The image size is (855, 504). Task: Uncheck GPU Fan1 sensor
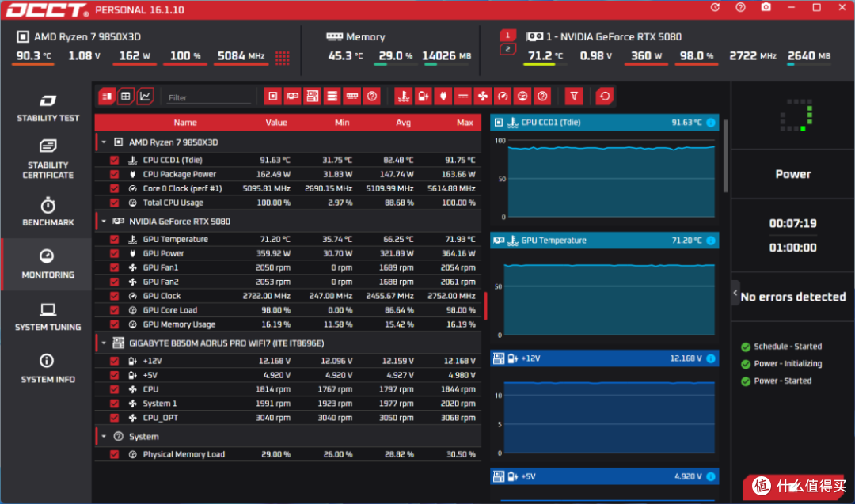pyautogui.click(x=114, y=267)
